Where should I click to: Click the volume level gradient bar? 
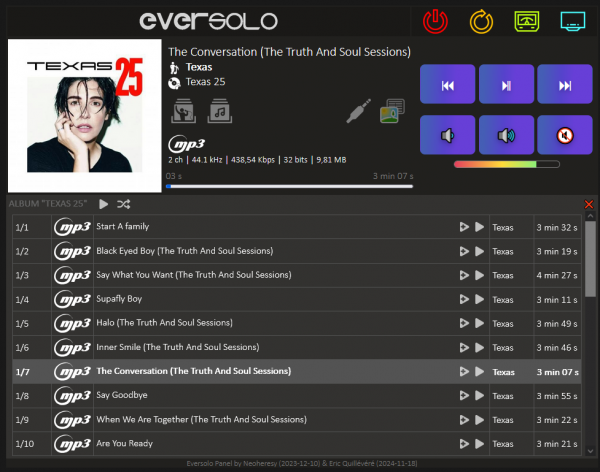507,164
